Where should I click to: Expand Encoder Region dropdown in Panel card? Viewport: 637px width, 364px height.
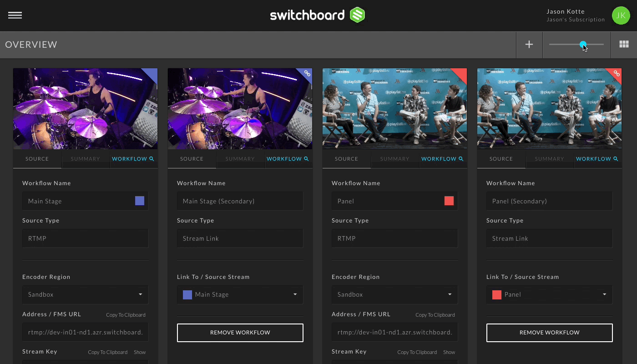point(395,294)
